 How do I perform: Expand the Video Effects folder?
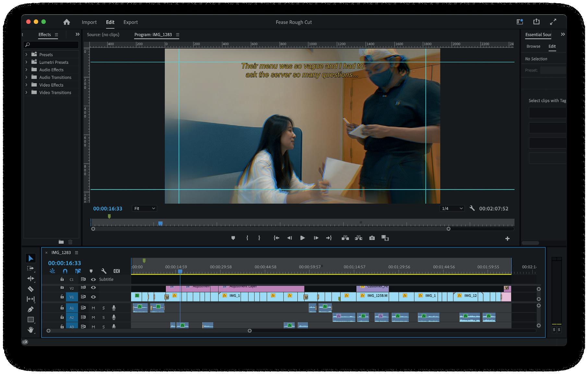26,85
